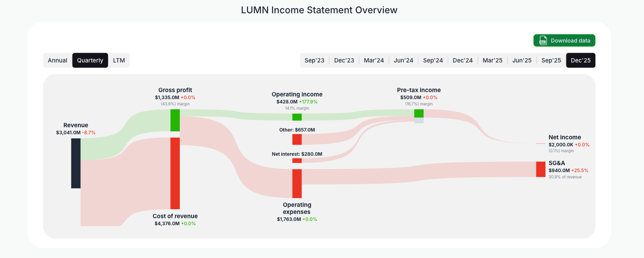The height and width of the screenshot is (258, 644).
Task: Click the red Cost of revenue bar
Action: coord(175,173)
